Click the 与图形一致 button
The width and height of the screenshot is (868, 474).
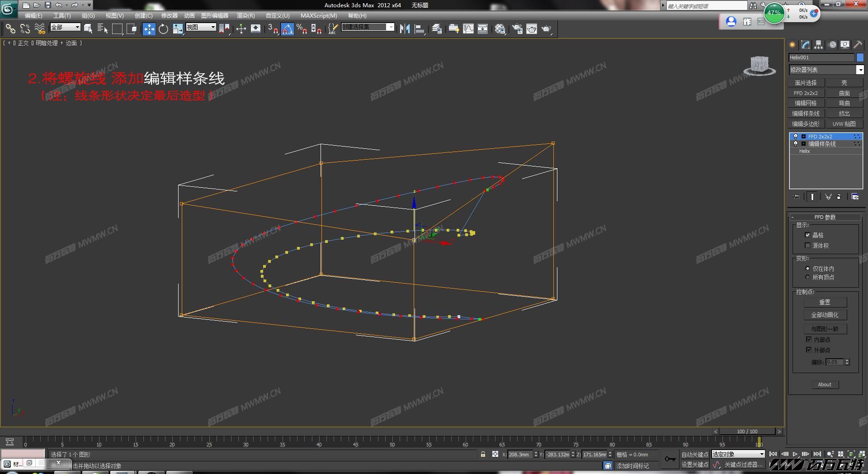click(825, 329)
